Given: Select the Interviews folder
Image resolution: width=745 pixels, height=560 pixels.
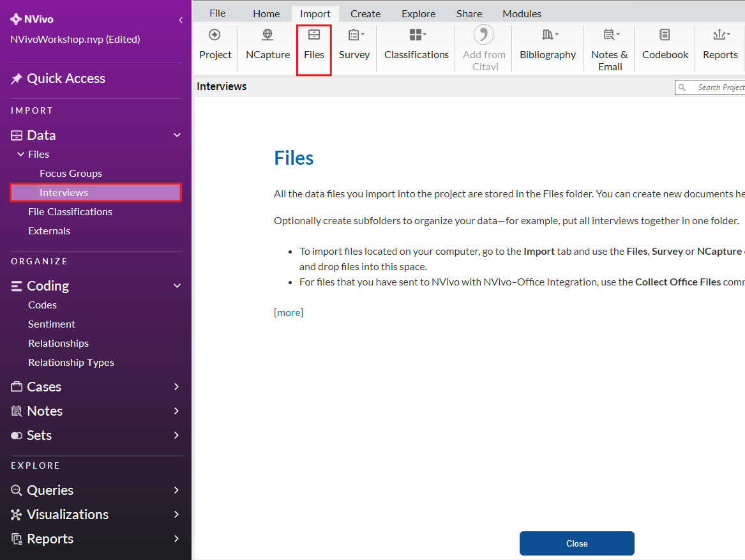Looking at the screenshot, I should pyautogui.click(x=96, y=193).
